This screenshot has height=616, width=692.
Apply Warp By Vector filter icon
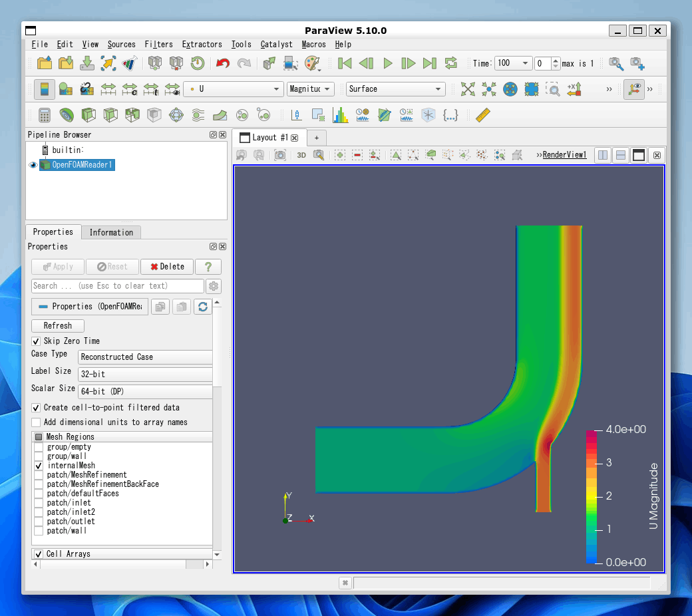[x=220, y=115]
